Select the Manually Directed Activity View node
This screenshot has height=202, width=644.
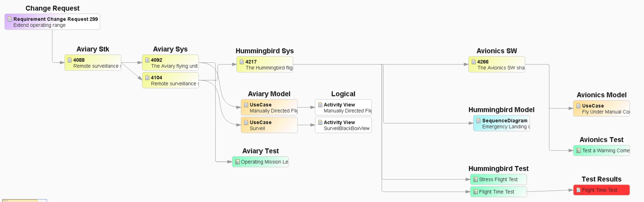coord(343,108)
